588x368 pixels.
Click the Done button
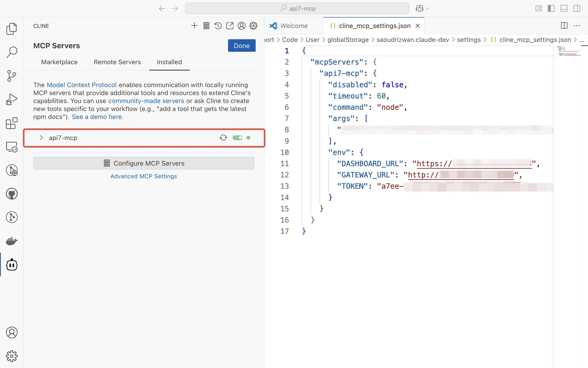tap(242, 46)
